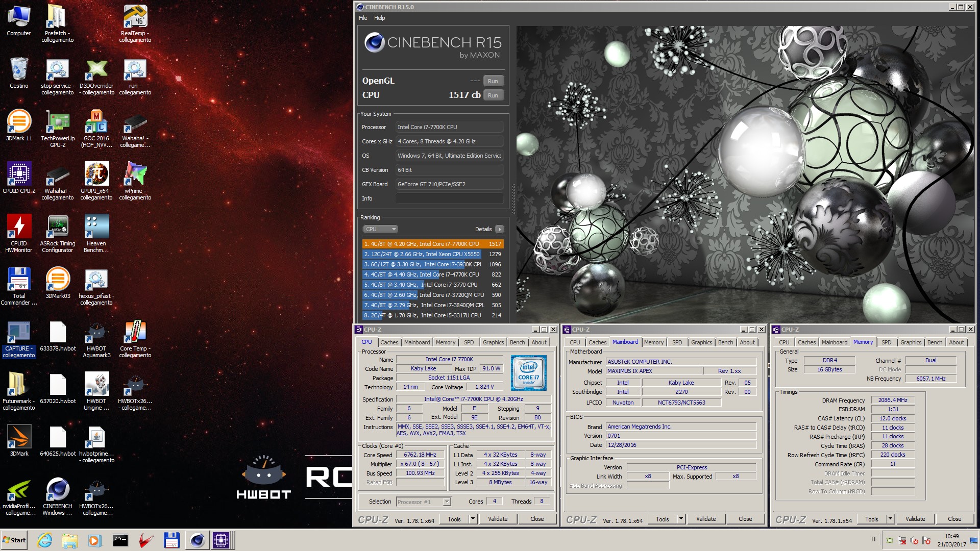Viewport: 980px width, 551px height.
Task: Open the 633378.hwbot file icon
Action: (x=58, y=336)
